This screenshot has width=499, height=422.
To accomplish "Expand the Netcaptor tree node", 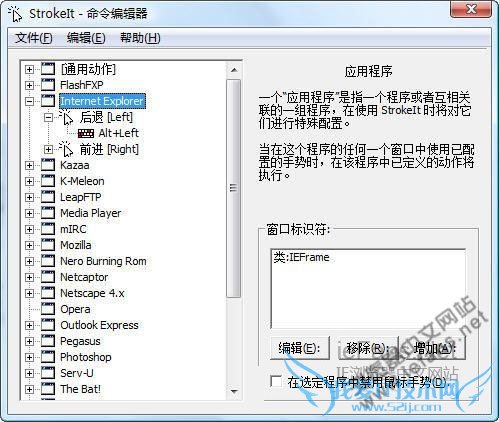I will tap(29, 277).
